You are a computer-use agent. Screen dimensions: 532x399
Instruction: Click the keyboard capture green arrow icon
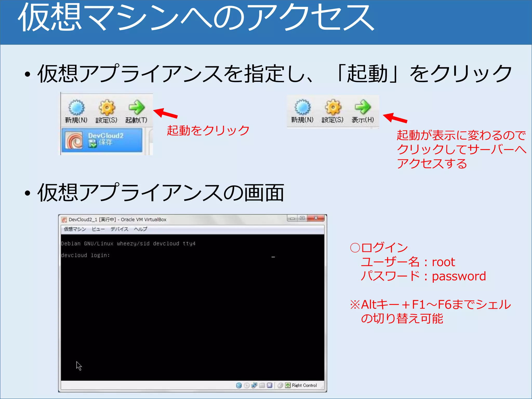(x=288, y=385)
